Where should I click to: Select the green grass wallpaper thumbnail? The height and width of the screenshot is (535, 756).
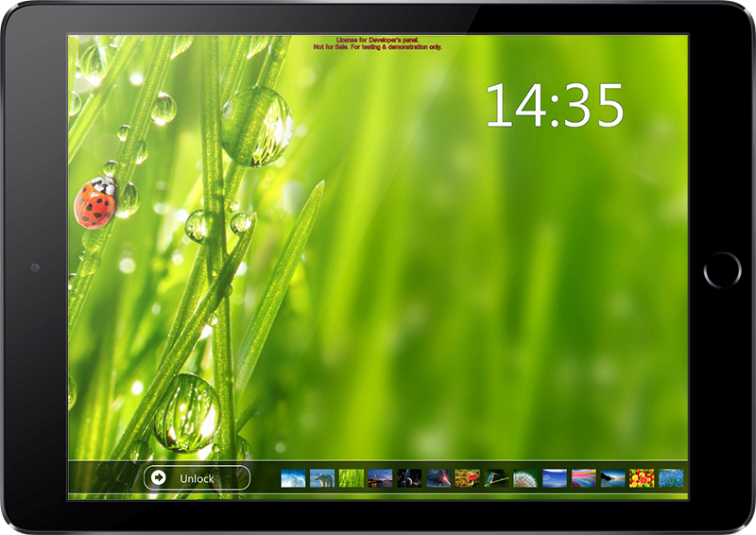(352, 478)
